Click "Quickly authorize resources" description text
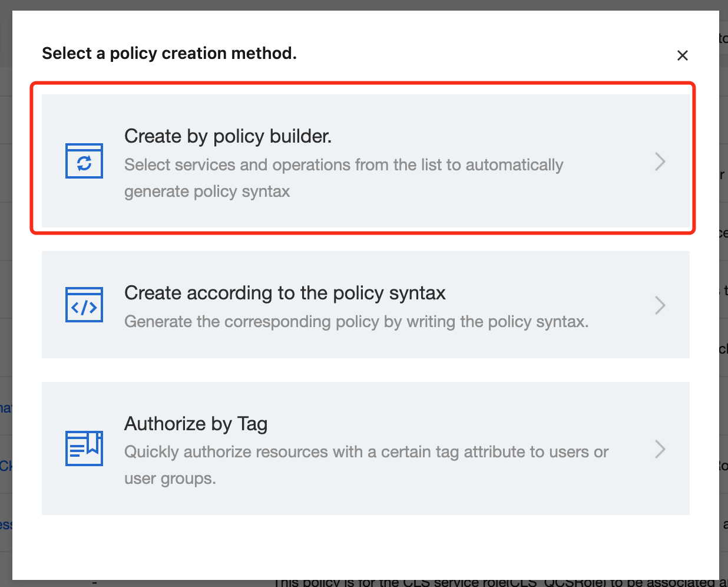Screen dimensions: 728x587 pos(366,452)
